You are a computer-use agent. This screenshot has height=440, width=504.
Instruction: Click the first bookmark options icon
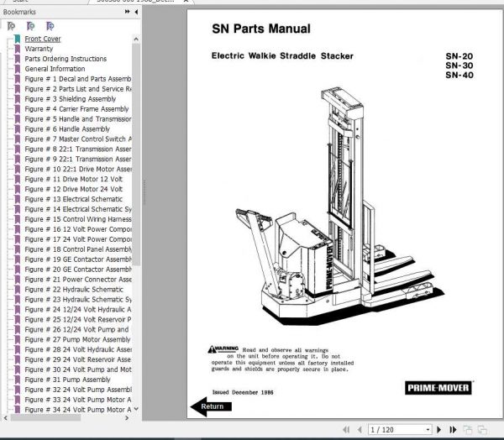click(11, 26)
